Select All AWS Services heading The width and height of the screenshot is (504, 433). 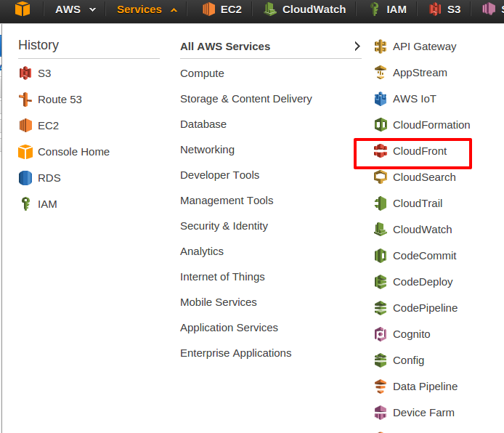tap(225, 46)
